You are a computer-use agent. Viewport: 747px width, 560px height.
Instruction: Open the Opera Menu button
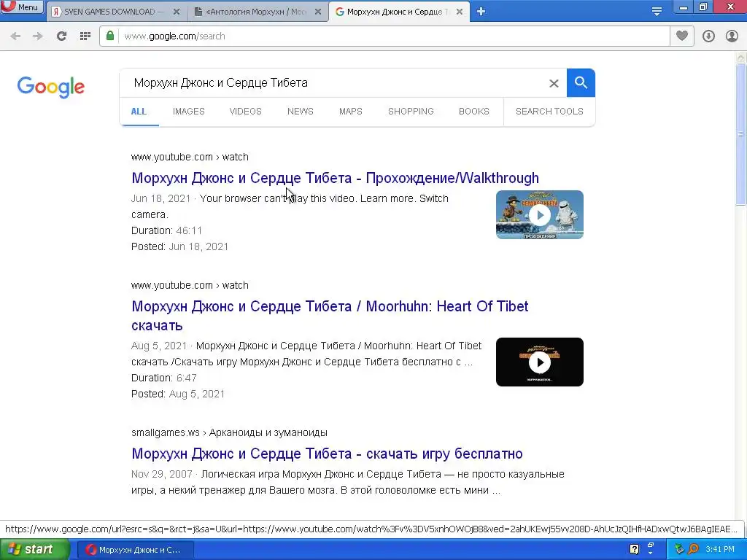click(22, 7)
